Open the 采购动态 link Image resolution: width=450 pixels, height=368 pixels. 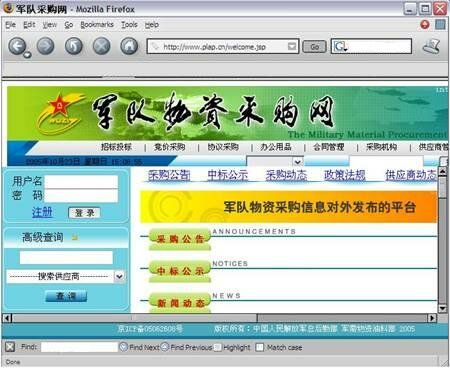point(286,175)
